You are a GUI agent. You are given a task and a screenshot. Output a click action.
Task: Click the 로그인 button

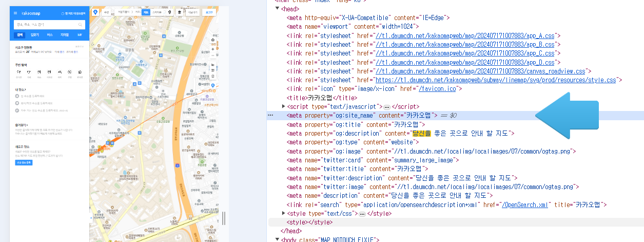tap(209, 12)
